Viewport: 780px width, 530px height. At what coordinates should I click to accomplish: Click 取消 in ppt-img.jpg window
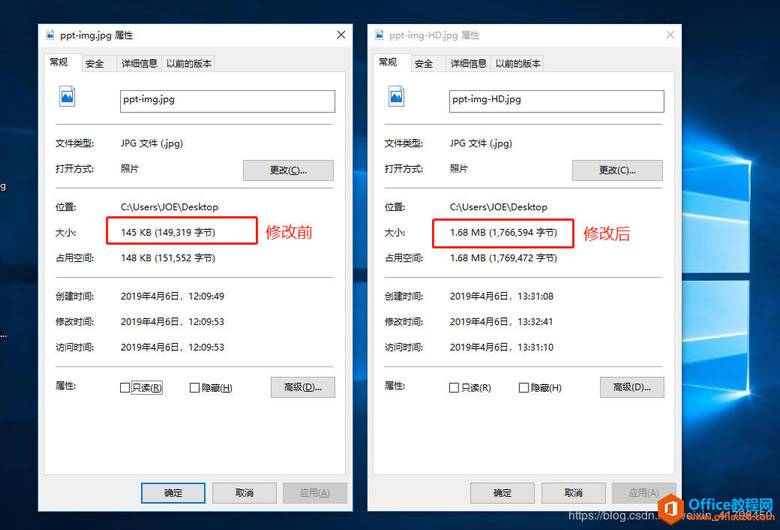click(x=244, y=493)
